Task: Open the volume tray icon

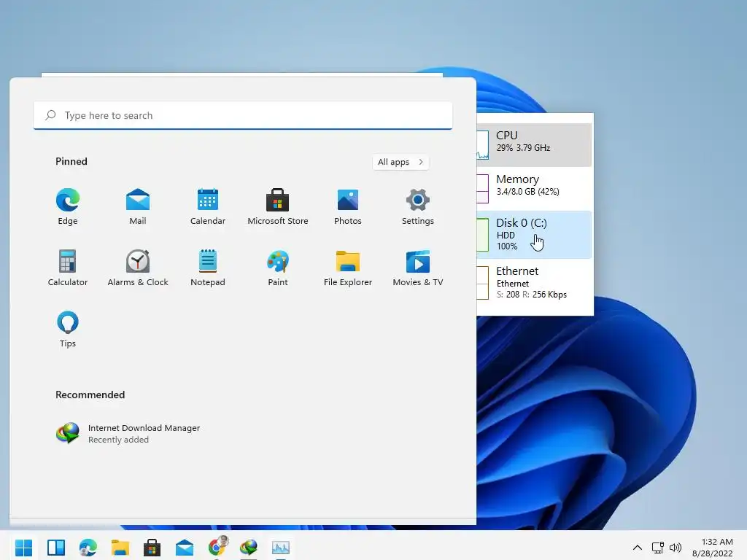Action: point(676,548)
